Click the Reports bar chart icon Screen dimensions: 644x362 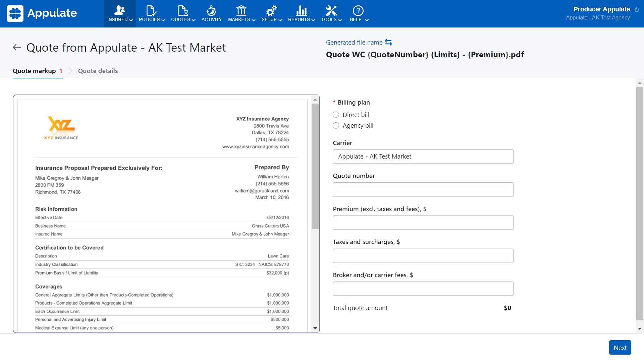(301, 10)
